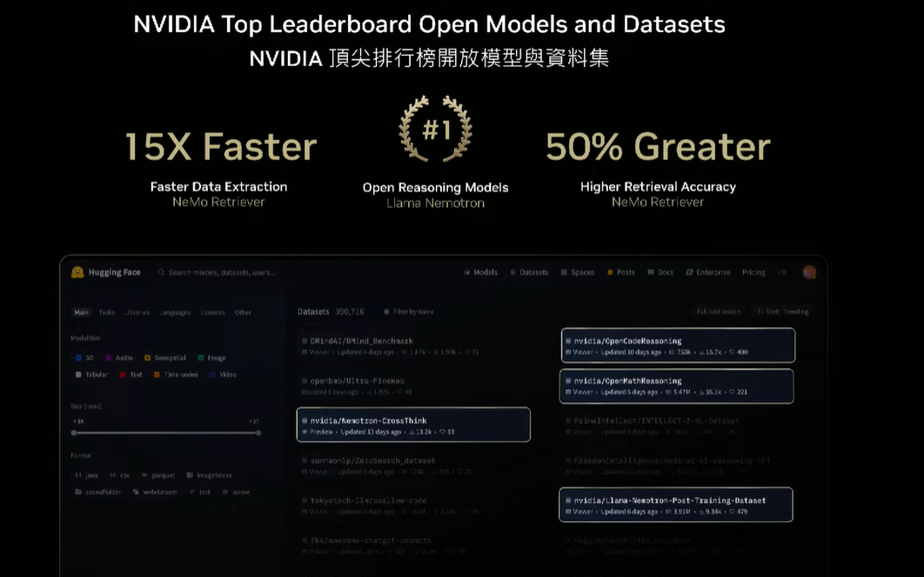
Task: Toggle the Video modality filter
Action: 223,374
